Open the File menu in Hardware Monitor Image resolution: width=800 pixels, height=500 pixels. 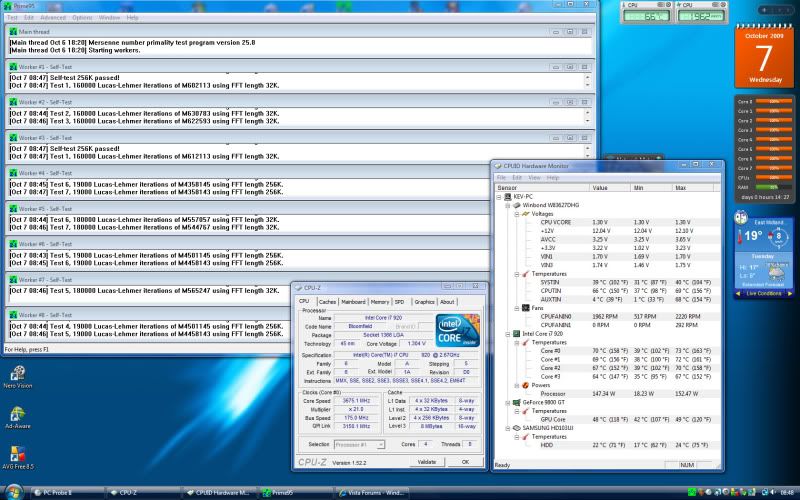click(502, 178)
